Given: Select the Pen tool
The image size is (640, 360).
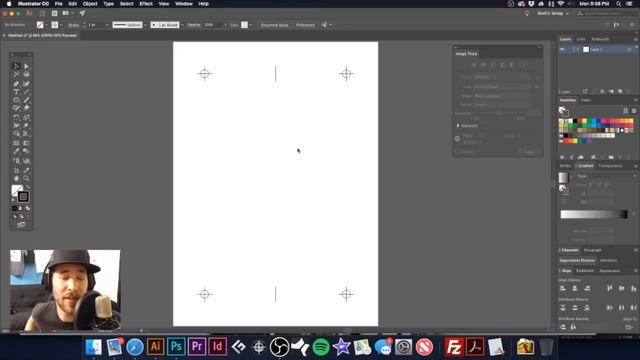Looking at the screenshot, I should [x=16, y=84].
